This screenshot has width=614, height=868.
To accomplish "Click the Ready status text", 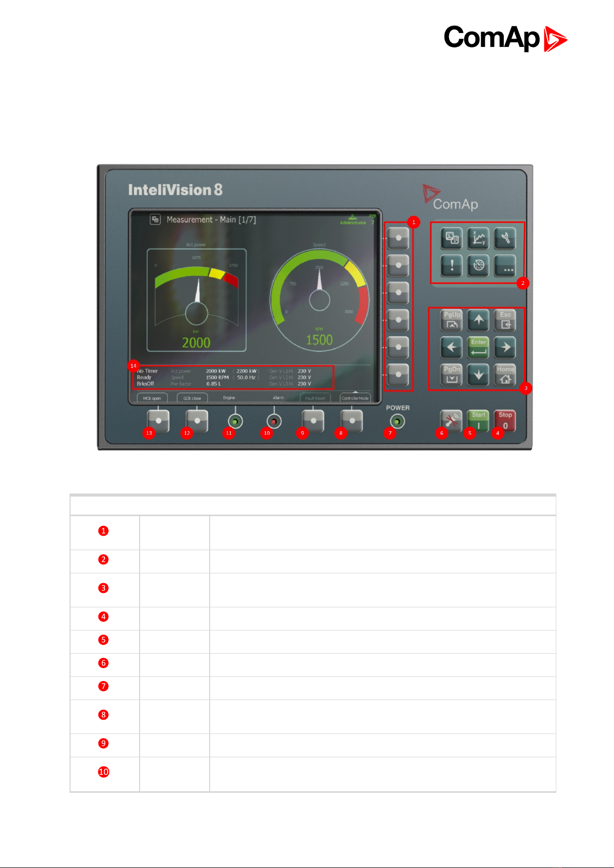I will pos(144,377).
